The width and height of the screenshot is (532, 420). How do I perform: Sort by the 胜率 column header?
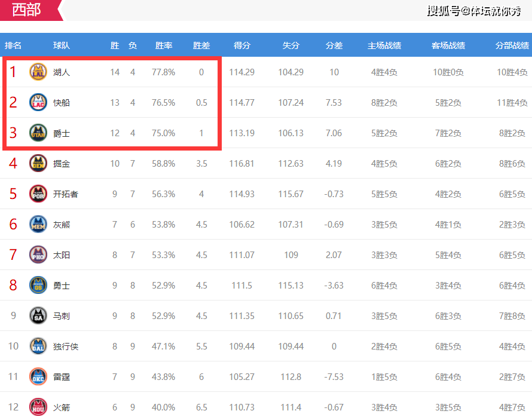pyautogui.click(x=164, y=45)
